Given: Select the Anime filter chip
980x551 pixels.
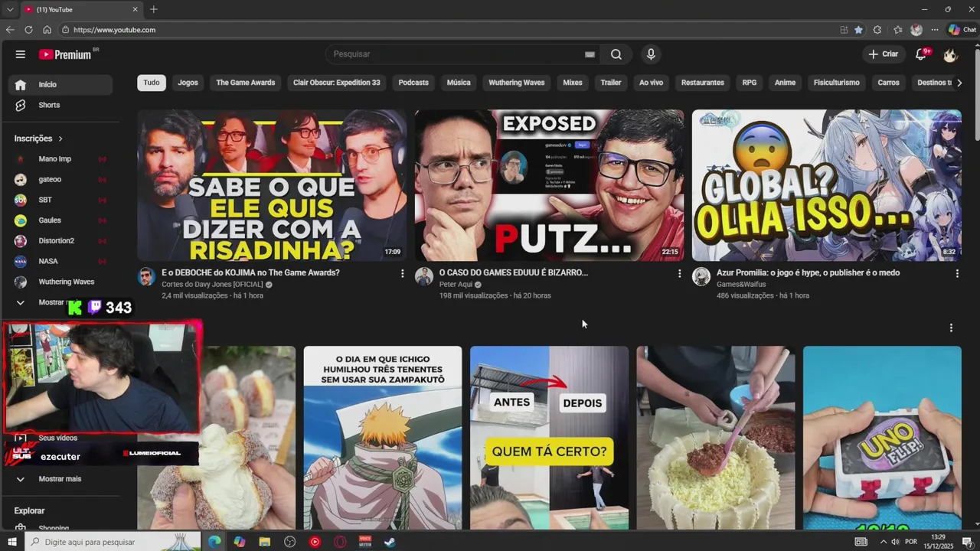Looking at the screenshot, I should (785, 83).
